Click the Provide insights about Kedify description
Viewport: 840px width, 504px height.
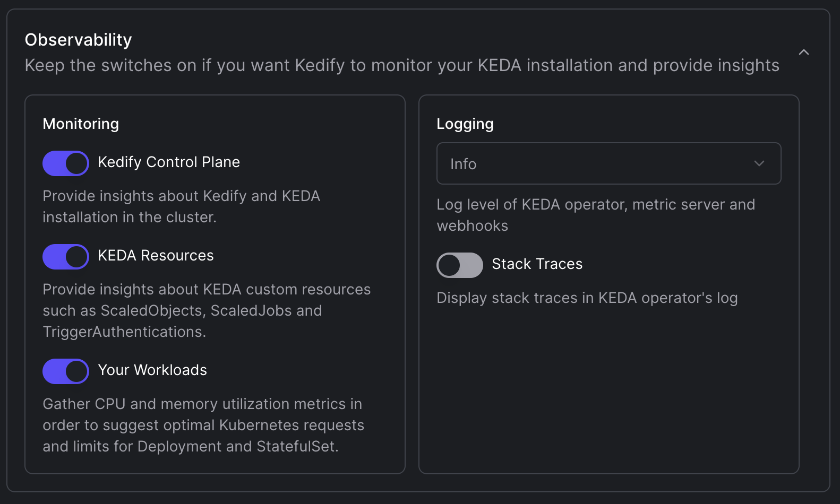182,206
